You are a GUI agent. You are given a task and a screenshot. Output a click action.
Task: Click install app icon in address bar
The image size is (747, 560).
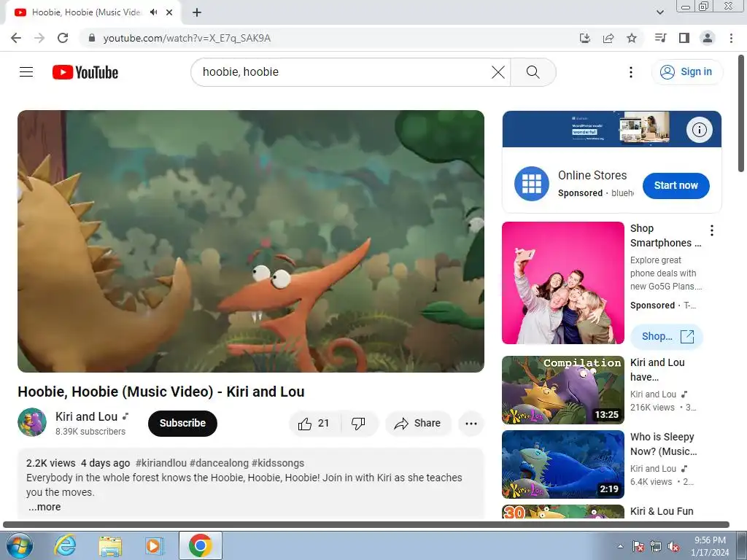(585, 38)
